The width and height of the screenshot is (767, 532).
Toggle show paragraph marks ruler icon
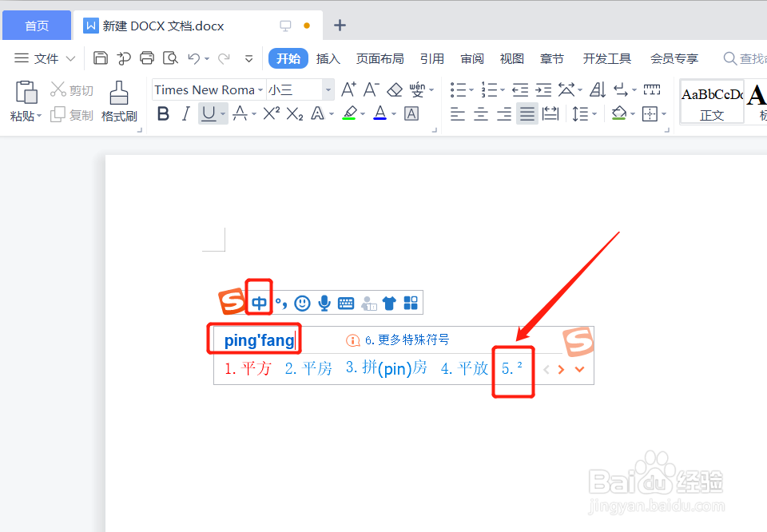tap(652, 89)
